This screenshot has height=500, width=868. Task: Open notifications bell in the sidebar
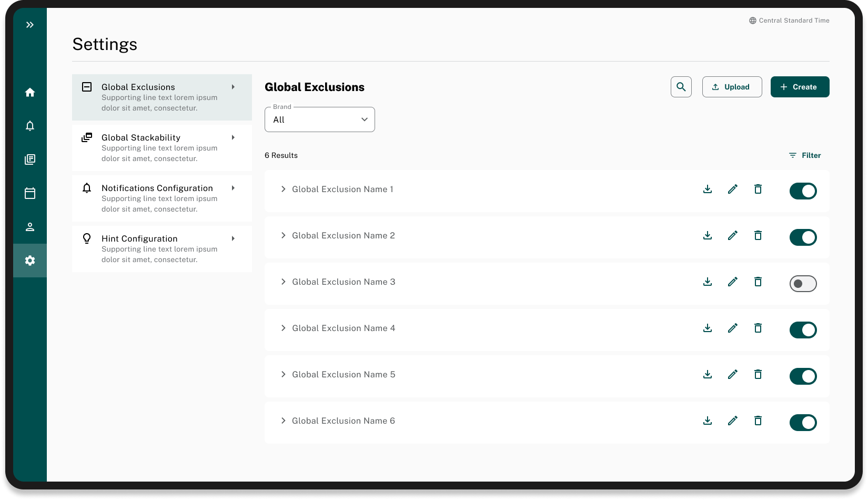(x=30, y=126)
